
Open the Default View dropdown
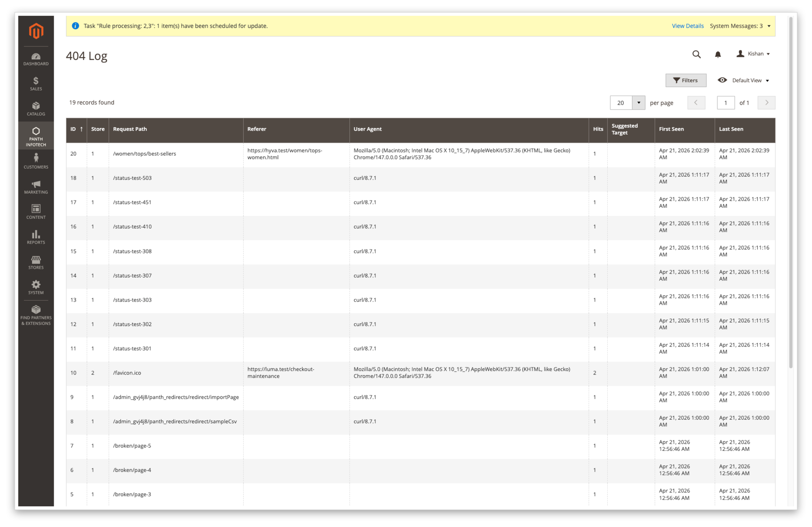[743, 80]
